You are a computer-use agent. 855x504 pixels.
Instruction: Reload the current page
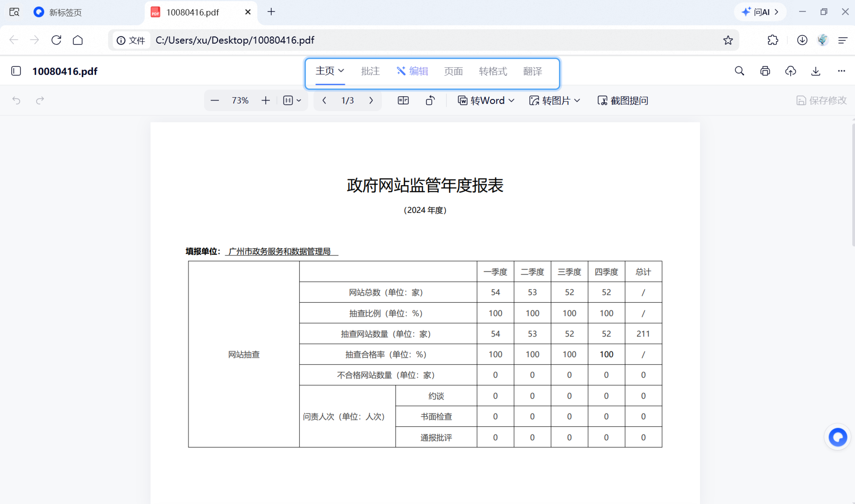pos(56,40)
